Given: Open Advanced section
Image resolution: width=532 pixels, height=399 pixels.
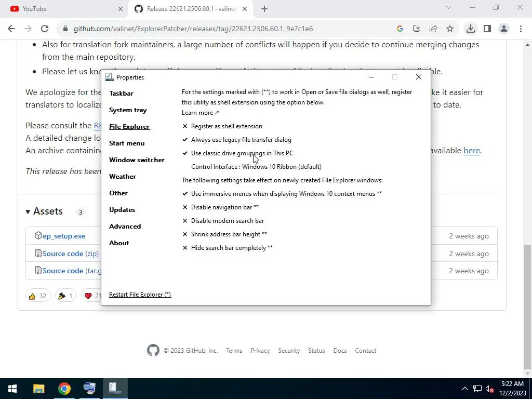Looking at the screenshot, I should click(125, 227).
